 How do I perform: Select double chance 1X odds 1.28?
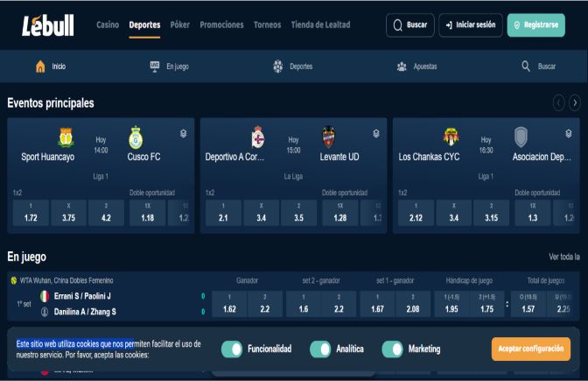[x=340, y=213]
